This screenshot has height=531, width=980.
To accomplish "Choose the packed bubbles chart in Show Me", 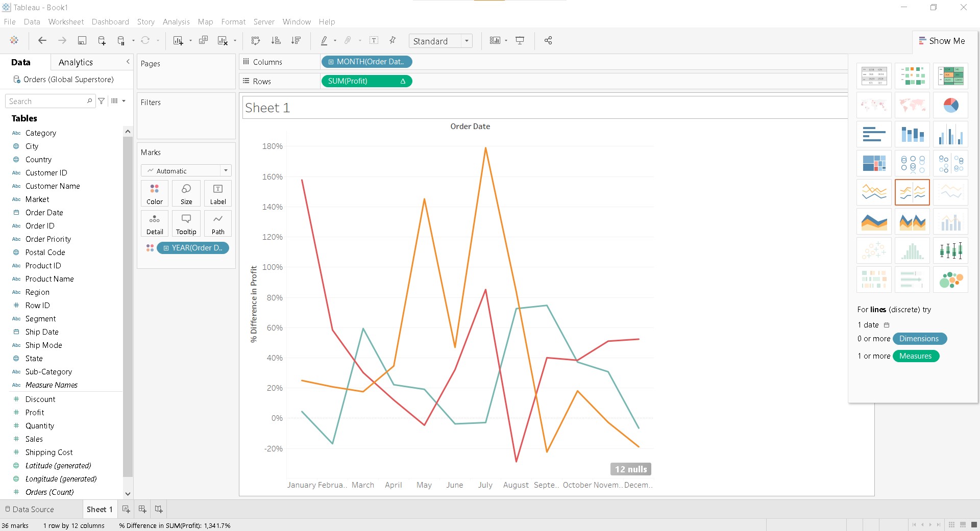I will coord(950,280).
